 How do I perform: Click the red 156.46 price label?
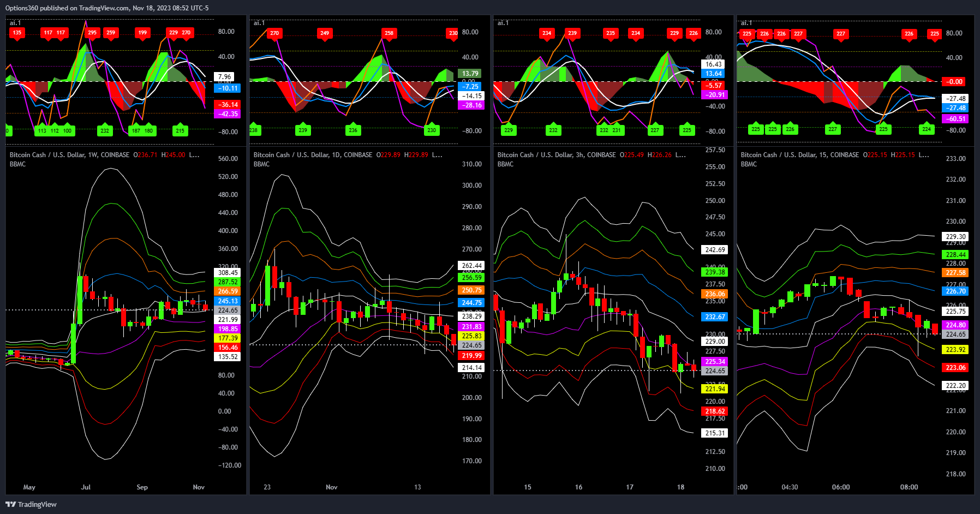click(228, 348)
